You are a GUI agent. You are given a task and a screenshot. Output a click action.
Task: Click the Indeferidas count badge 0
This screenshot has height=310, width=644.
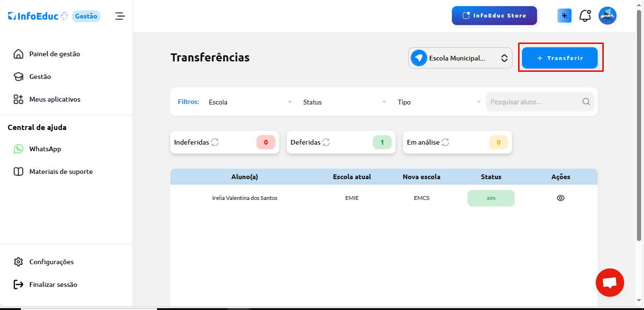(x=266, y=142)
